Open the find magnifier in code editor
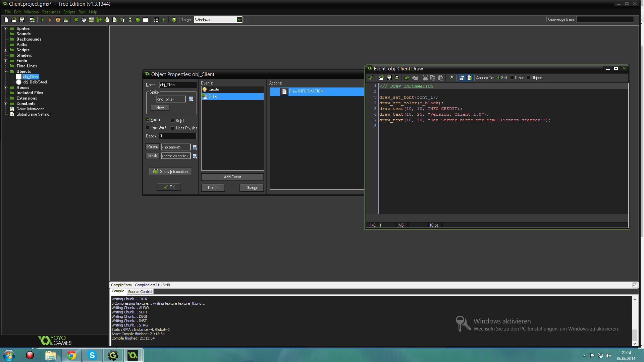This screenshot has height=362, width=644. 451,78
